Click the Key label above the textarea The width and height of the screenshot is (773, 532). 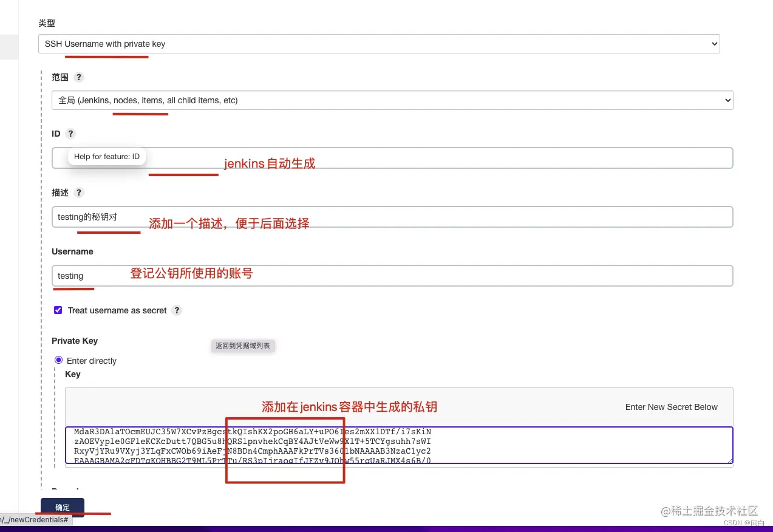(x=73, y=374)
